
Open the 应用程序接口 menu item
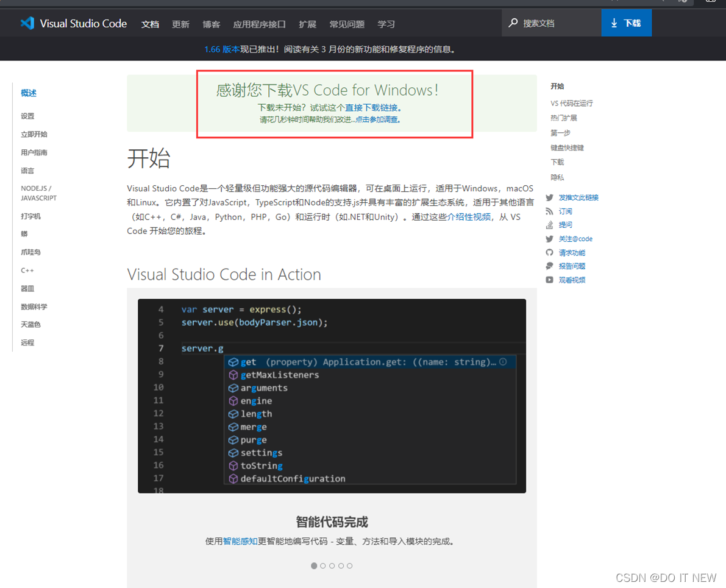(259, 24)
